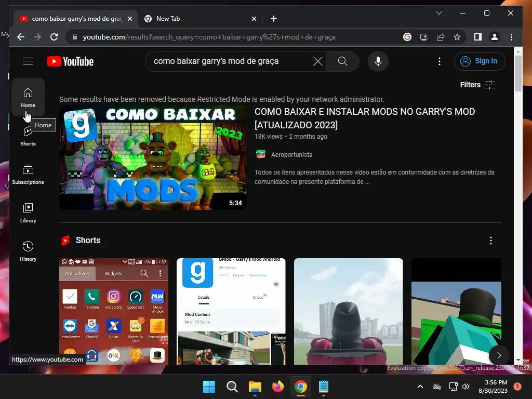Image resolution: width=532 pixels, height=399 pixels.
Task: Close the YouTube search results tab
Action: [x=129, y=19]
